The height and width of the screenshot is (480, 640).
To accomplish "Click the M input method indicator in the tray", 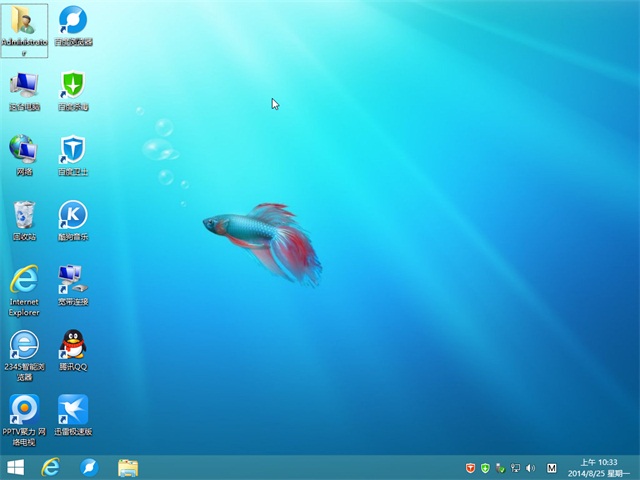I will pyautogui.click(x=552, y=467).
